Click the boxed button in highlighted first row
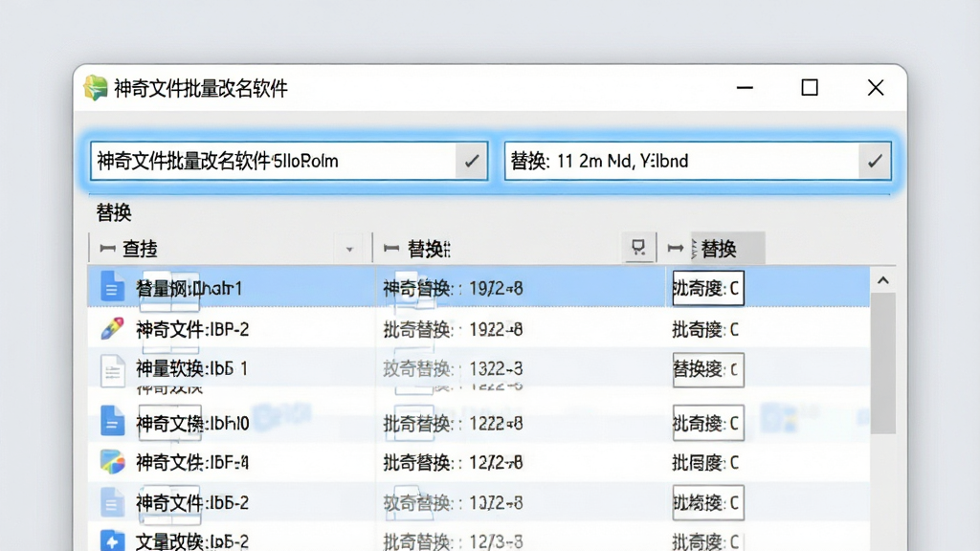This screenshot has width=980, height=551. [x=708, y=288]
